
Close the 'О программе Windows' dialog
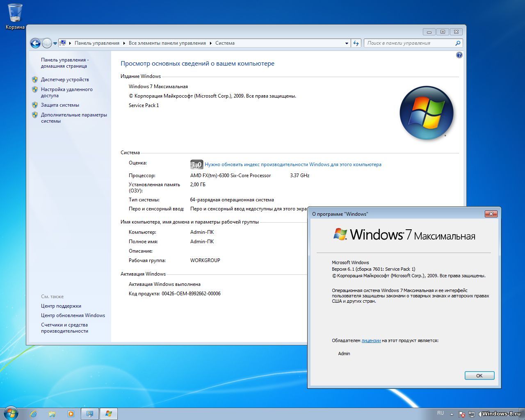tap(491, 214)
